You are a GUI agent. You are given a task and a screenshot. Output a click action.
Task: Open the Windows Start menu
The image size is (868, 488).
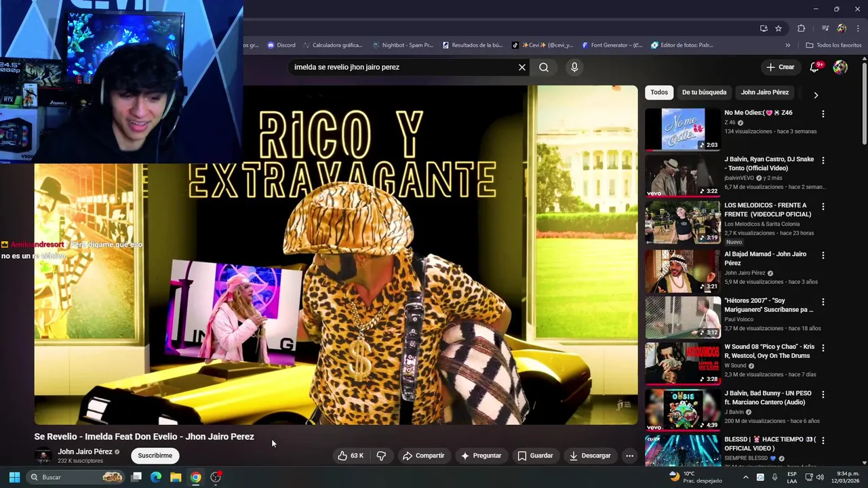(14, 477)
